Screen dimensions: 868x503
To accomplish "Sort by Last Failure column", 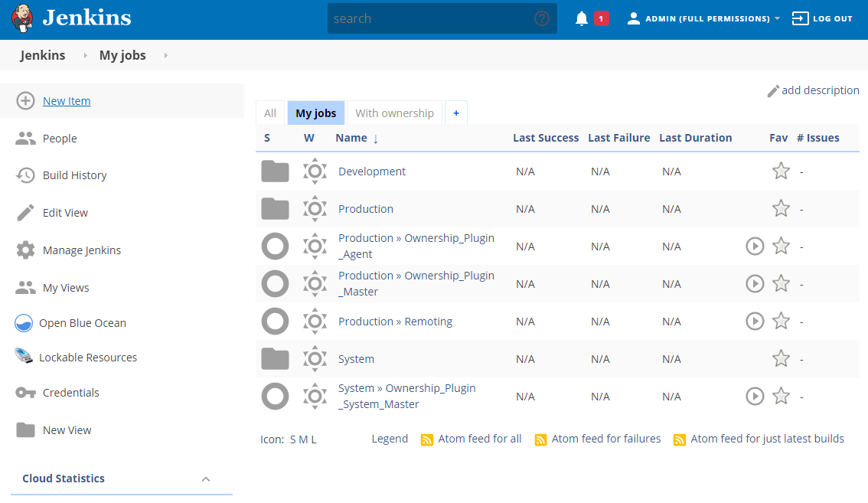I will [619, 138].
